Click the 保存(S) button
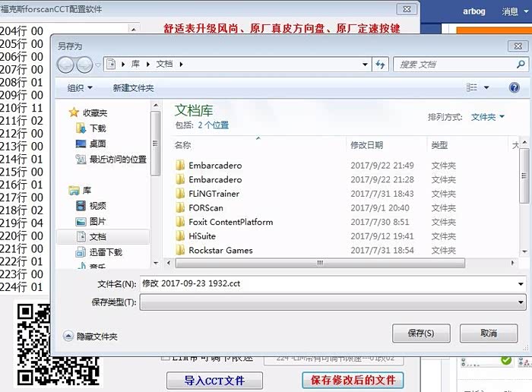Viewport: 532px width, 392px height. 421,333
